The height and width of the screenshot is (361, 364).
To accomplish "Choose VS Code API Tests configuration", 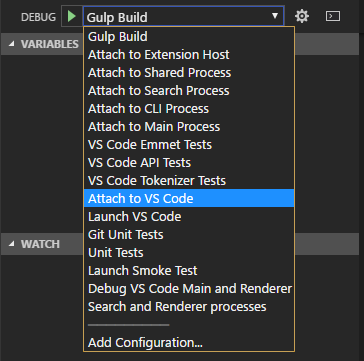I will (189, 162).
